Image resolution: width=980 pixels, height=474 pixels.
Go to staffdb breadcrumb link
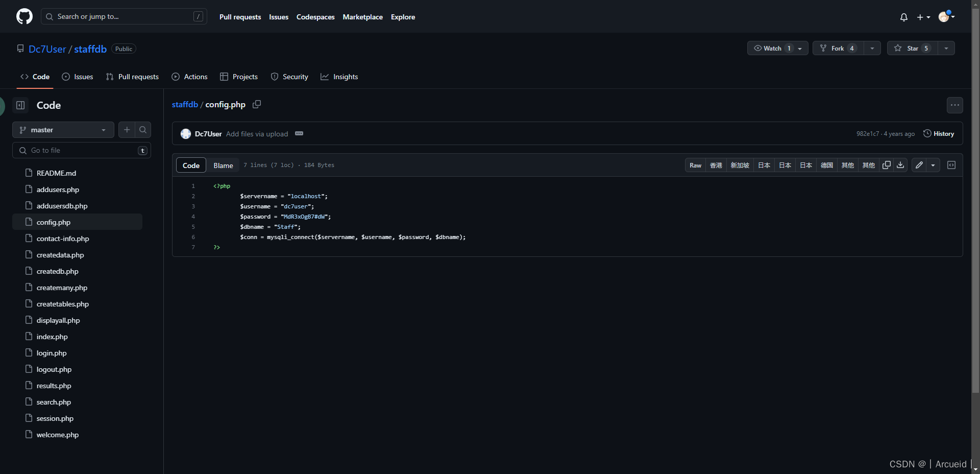[x=185, y=104]
